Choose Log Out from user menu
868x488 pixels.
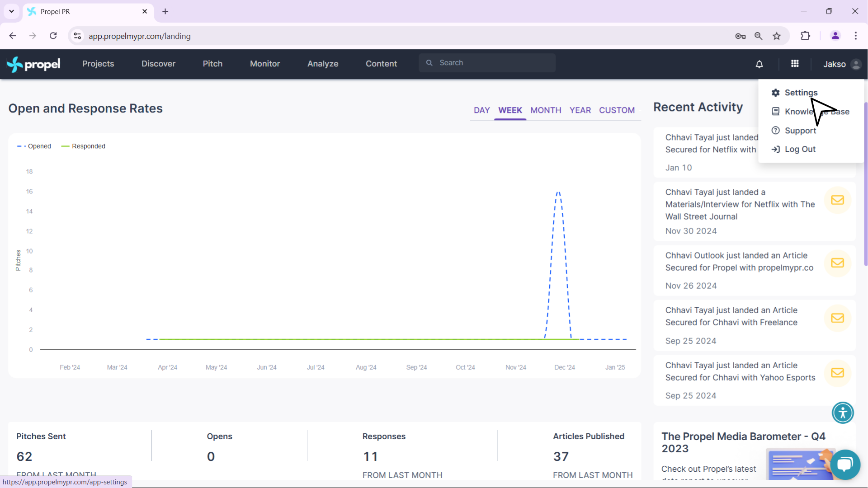click(x=800, y=149)
